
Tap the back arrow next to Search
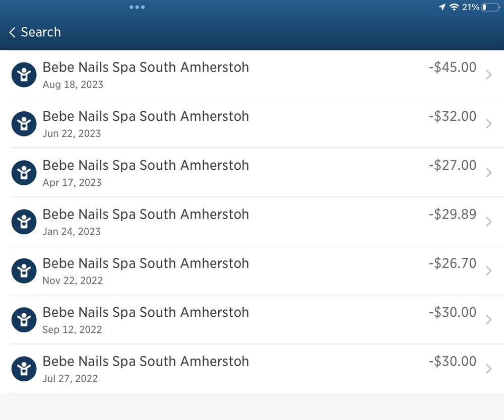click(x=13, y=32)
